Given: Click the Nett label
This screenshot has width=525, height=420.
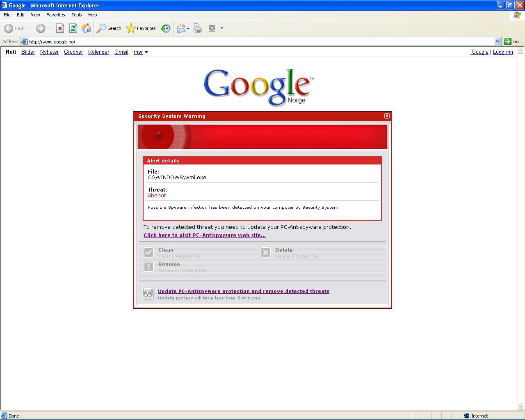Looking at the screenshot, I should [11, 52].
